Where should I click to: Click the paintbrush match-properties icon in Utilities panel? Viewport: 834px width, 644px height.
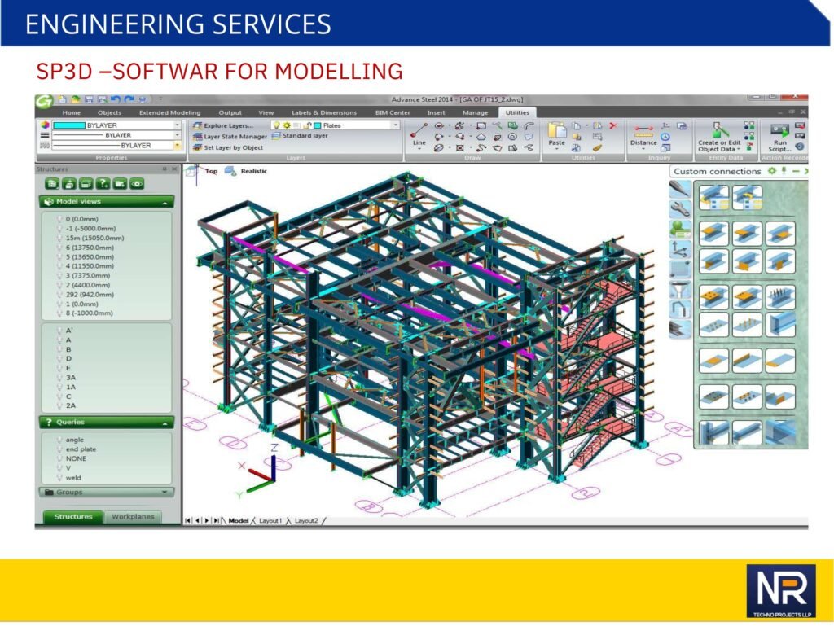point(597,148)
